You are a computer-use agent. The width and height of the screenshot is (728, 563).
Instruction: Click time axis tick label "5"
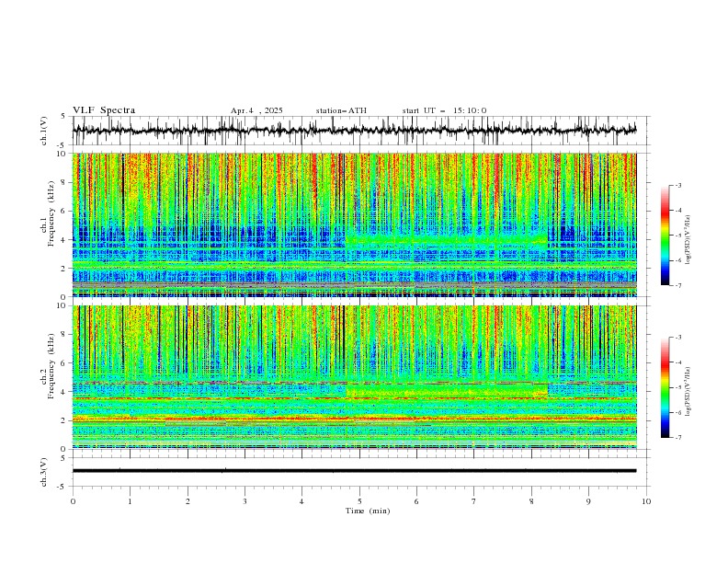(x=359, y=501)
